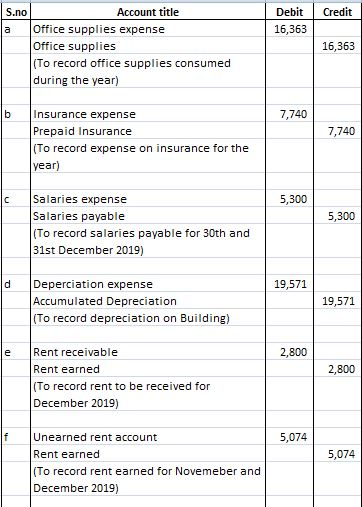362x507 pixels.
Task: Select the Prepaid Insurance cell
Action: tap(148, 131)
